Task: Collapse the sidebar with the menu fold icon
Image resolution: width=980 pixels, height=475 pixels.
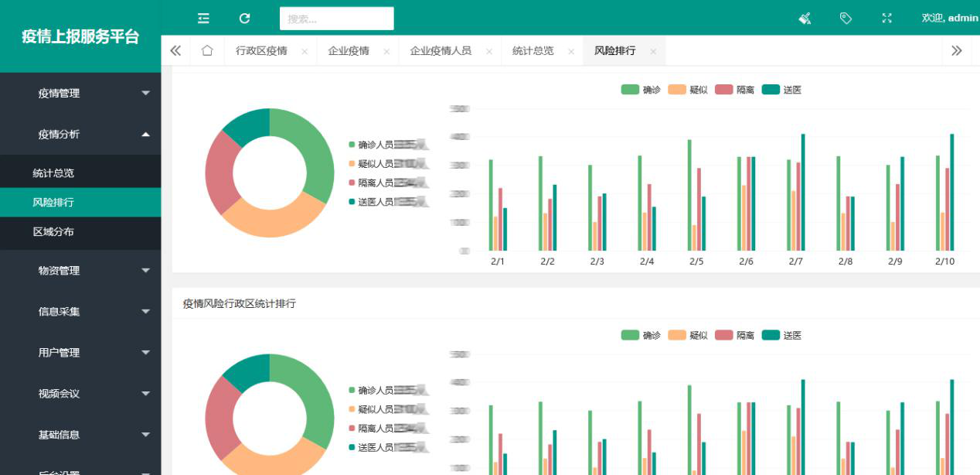Action: point(203,18)
